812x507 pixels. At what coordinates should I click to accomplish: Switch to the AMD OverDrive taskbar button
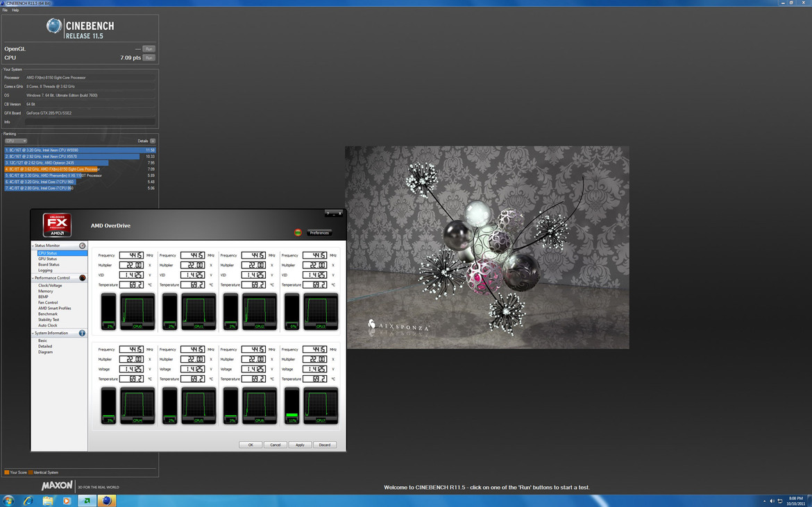pos(87,501)
